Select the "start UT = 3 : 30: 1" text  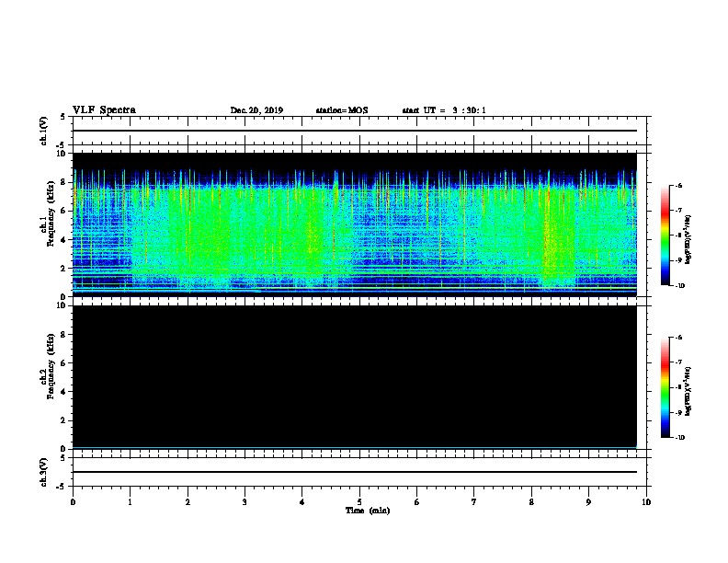pos(444,110)
